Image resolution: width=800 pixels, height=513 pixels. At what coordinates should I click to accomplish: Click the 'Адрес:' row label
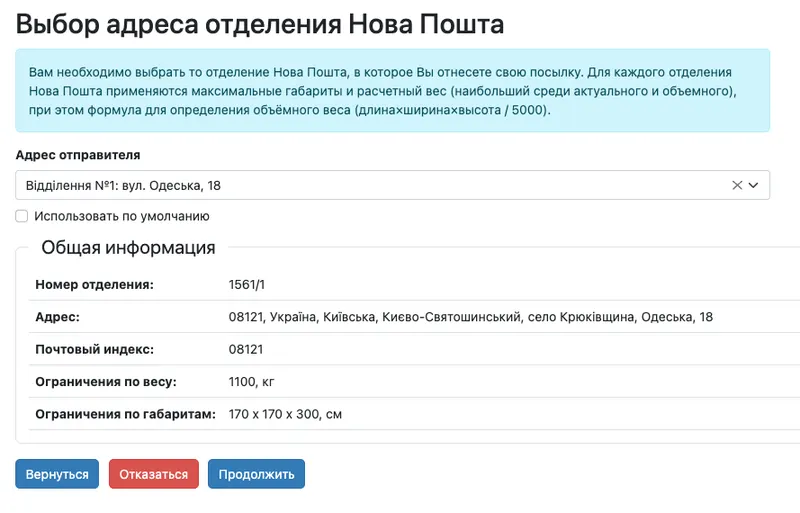pos(58,317)
